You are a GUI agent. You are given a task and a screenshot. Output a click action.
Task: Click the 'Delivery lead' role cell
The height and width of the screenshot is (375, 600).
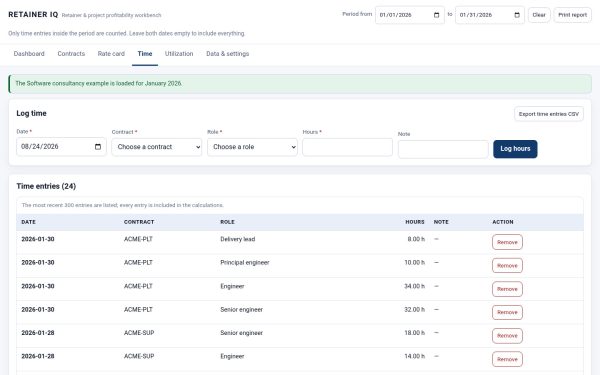click(x=238, y=239)
